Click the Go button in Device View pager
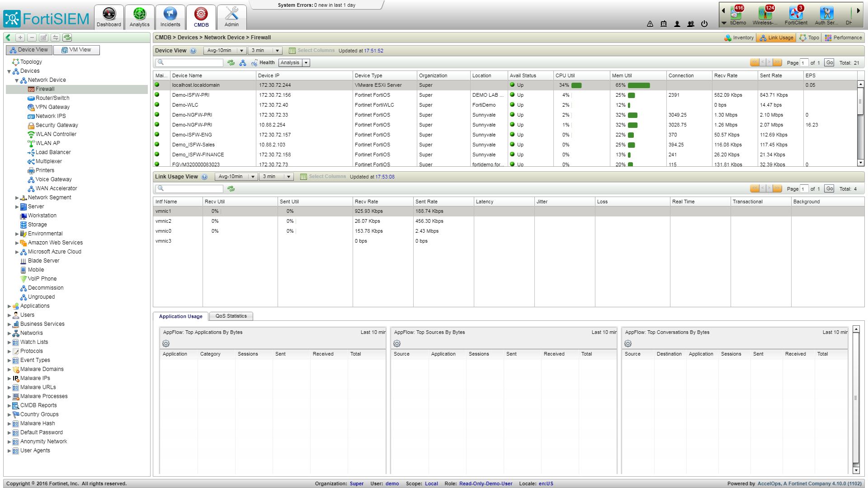The width and height of the screenshot is (868, 488). click(x=829, y=63)
